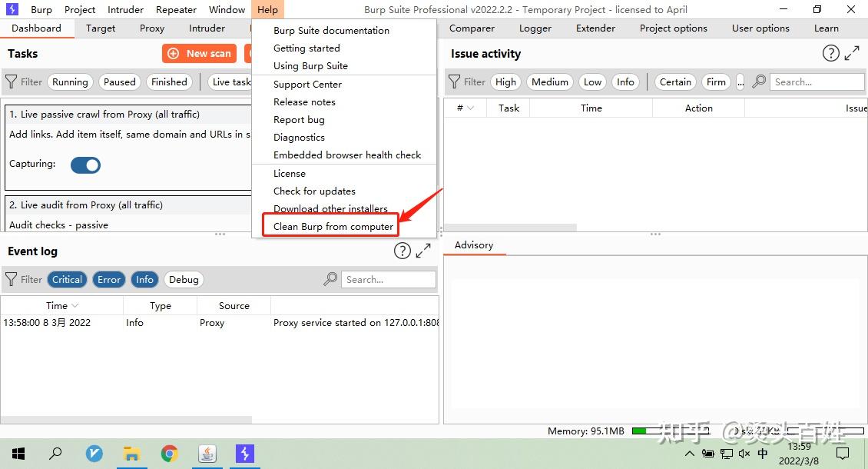Toggle the Paused task filter
This screenshot has width=868, height=469.
pyautogui.click(x=120, y=82)
